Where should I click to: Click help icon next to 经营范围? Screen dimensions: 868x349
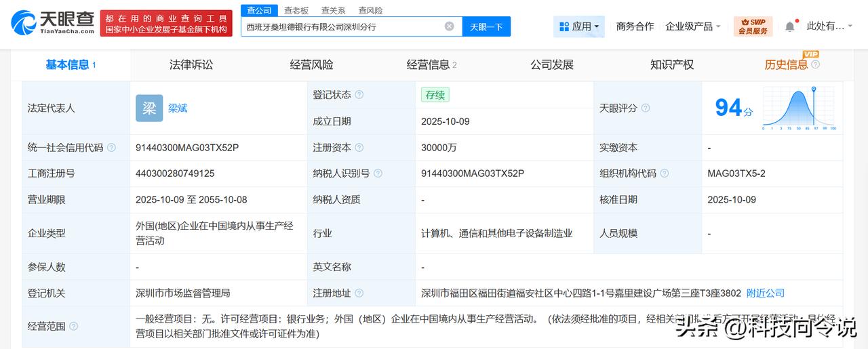coord(73,326)
